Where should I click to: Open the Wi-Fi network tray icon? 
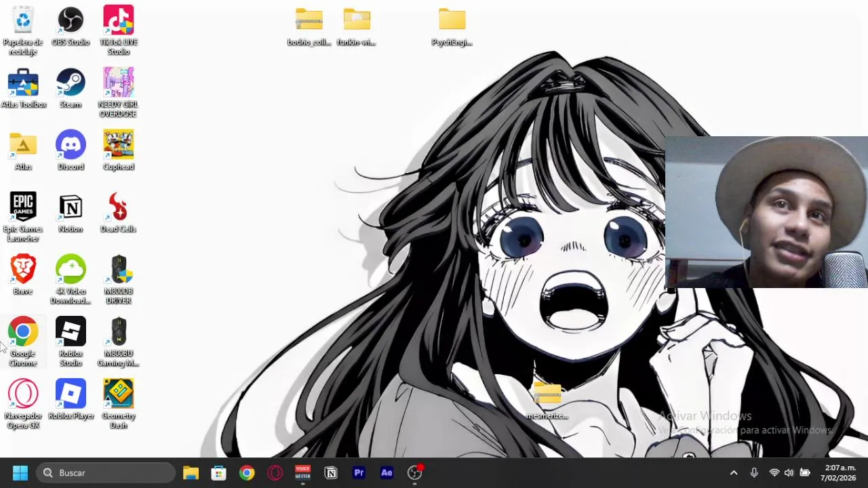(774, 472)
